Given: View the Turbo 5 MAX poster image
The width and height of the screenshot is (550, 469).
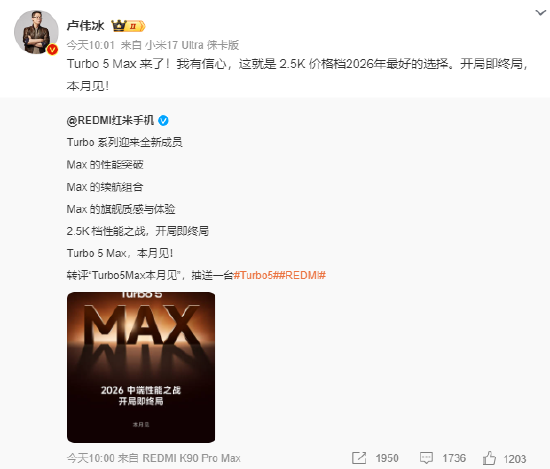Looking at the screenshot, I should click(x=141, y=367).
